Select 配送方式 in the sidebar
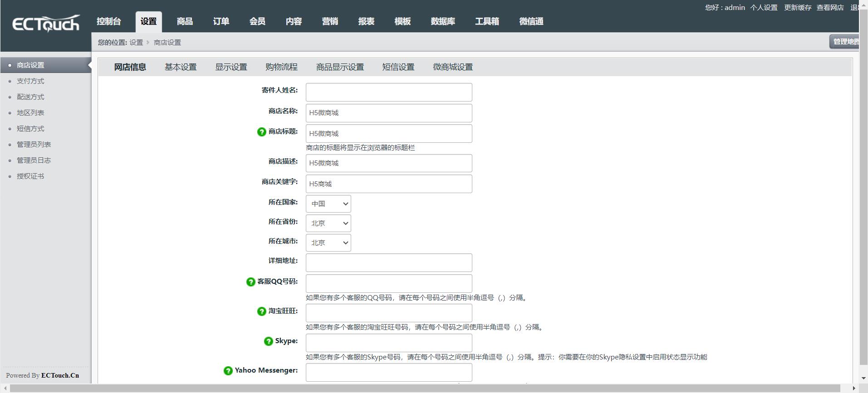This screenshot has height=393, width=868. 30,97
